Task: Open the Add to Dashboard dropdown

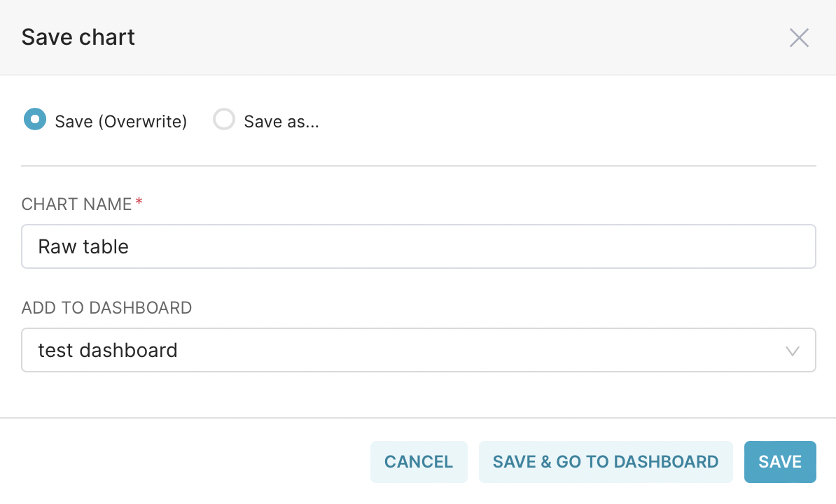Action: [x=418, y=350]
